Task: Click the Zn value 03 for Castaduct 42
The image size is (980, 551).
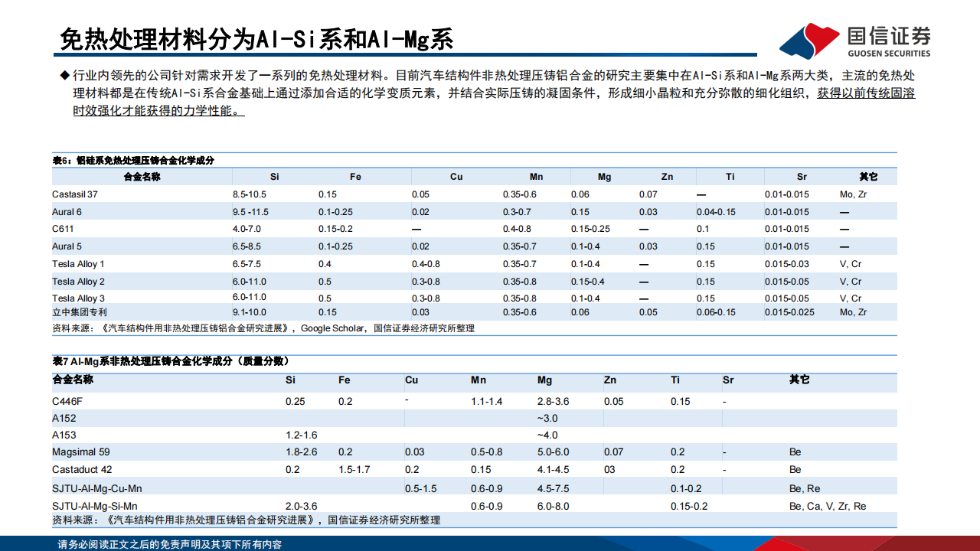Action: point(609,469)
